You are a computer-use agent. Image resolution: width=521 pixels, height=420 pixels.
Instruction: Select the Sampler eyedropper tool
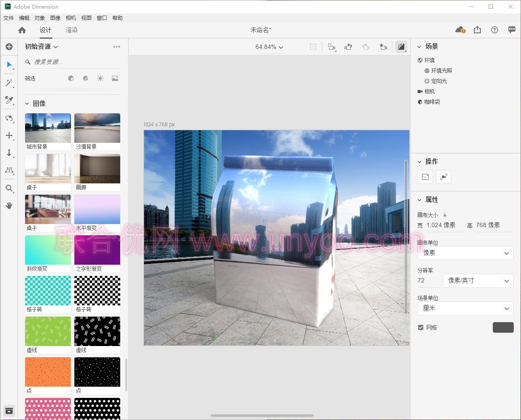(9, 100)
